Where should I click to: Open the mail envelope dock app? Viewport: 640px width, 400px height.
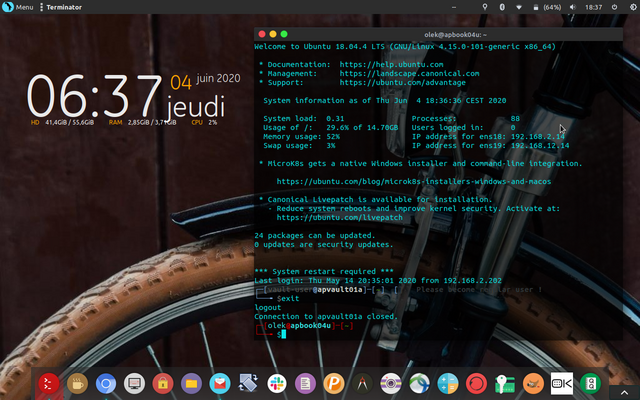click(x=220, y=384)
